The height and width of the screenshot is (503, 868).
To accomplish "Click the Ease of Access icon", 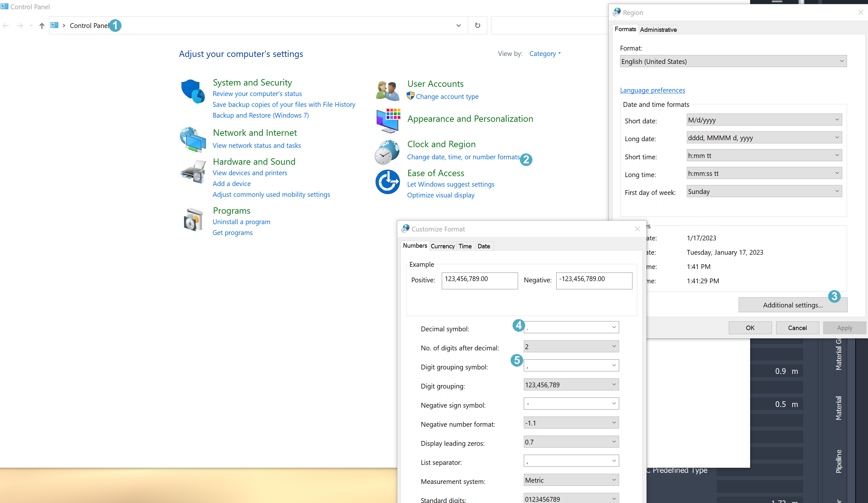I will tap(387, 182).
